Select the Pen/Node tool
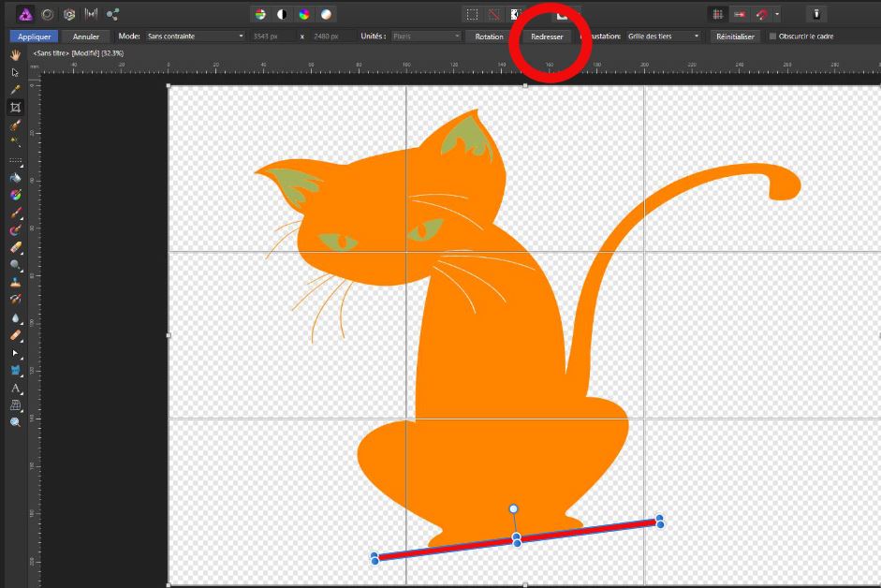Image resolution: width=881 pixels, height=588 pixels. pos(15,353)
